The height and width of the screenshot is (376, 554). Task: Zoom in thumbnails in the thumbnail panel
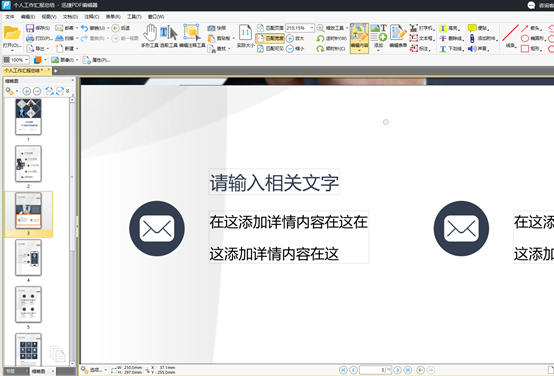26,92
